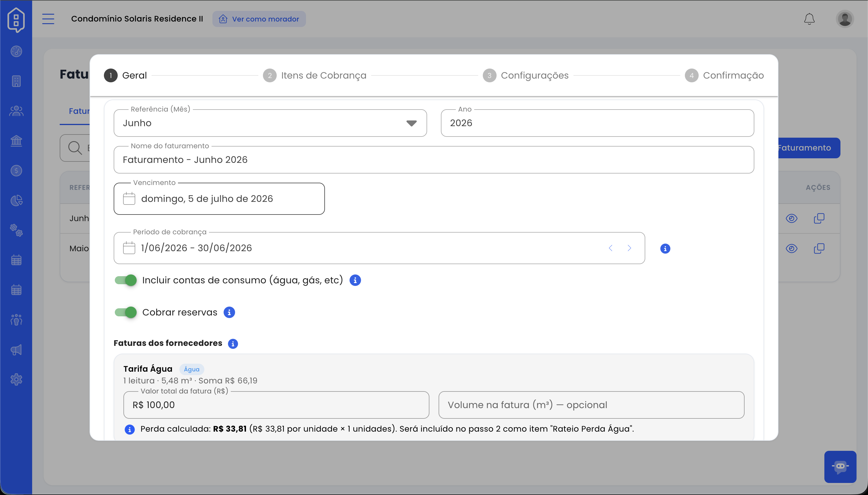Click the Faturas dos fornecedores heading
This screenshot has height=495, width=868.
168,343
